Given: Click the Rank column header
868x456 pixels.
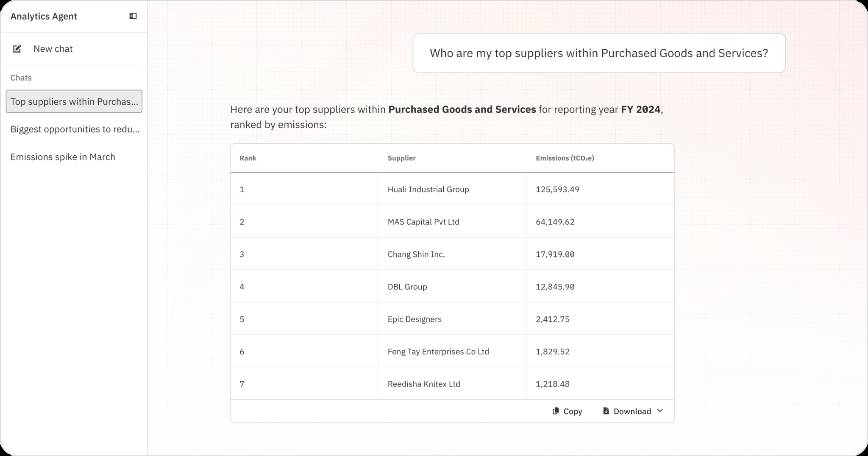Looking at the screenshot, I should tap(248, 158).
